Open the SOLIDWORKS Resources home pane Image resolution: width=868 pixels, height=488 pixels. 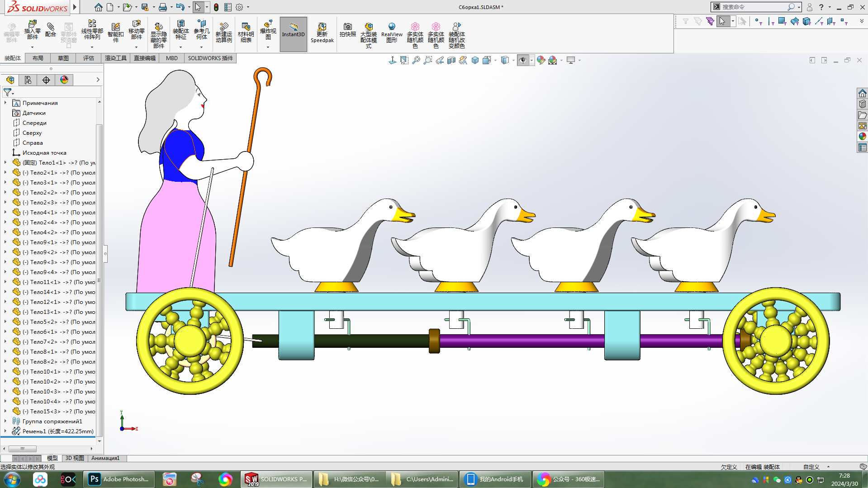[x=863, y=93]
